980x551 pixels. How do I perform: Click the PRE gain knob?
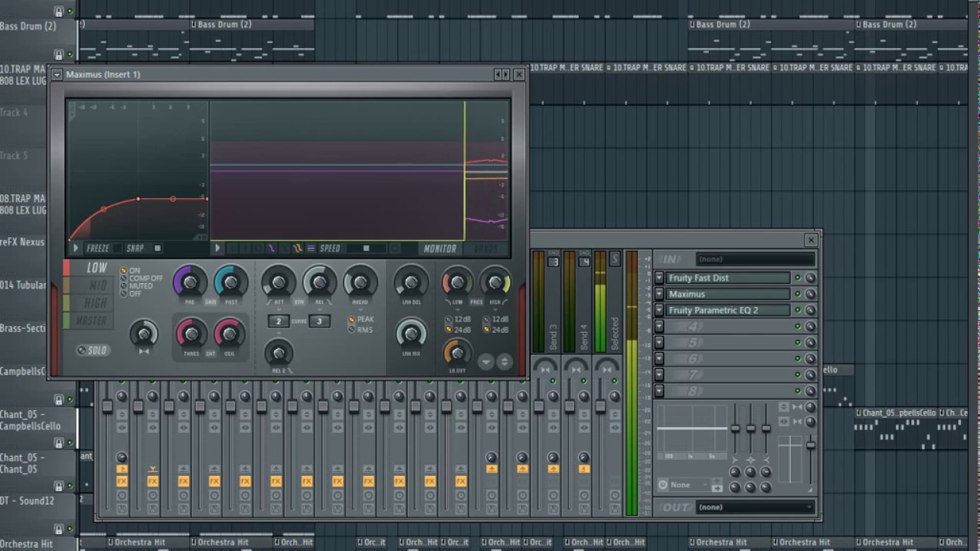(190, 283)
